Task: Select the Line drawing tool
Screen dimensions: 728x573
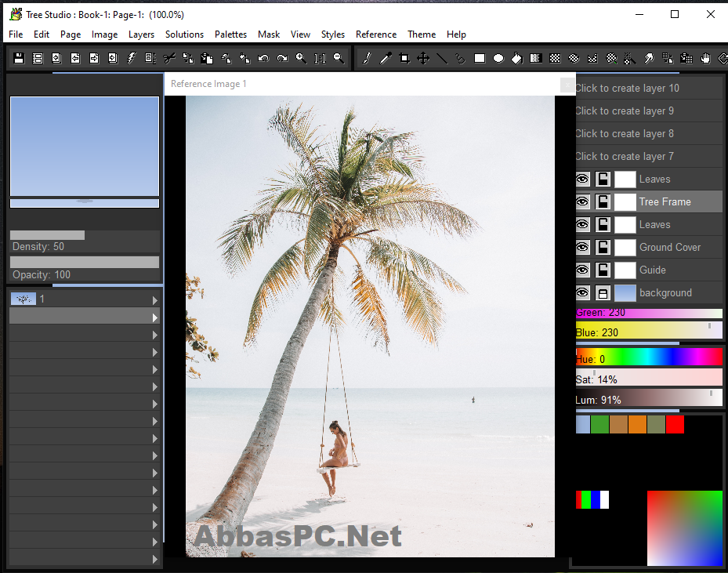Action: [x=442, y=58]
